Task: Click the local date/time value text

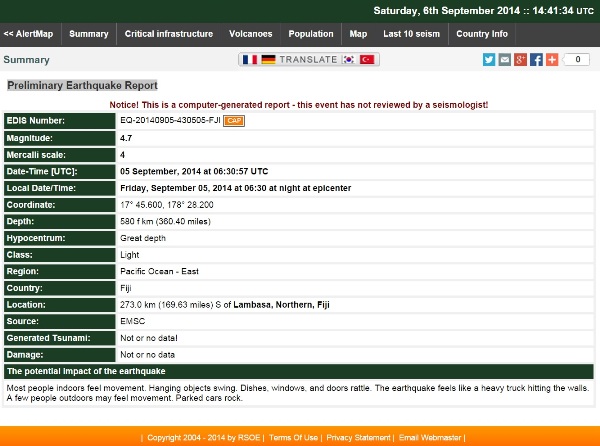Action: click(235, 188)
